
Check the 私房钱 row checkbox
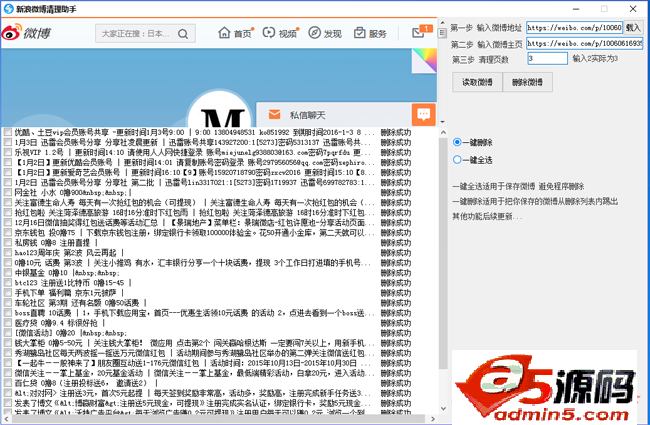coord(7,243)
